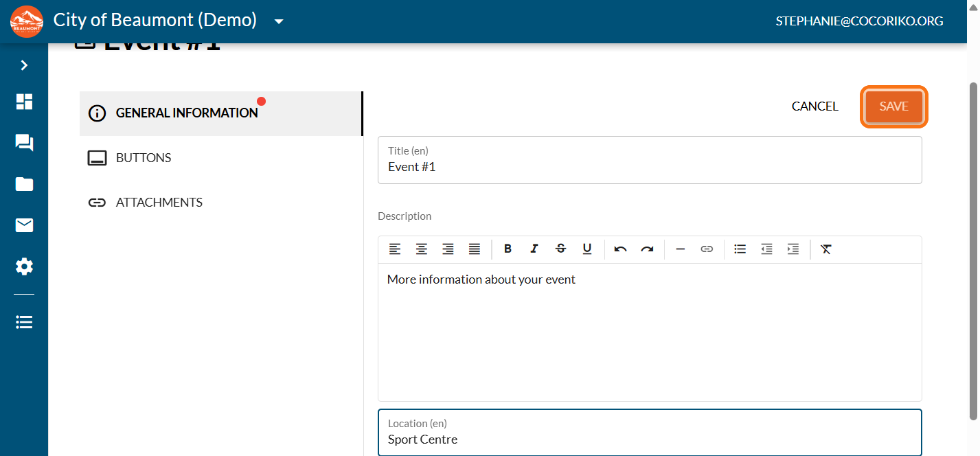Open the dashboard icon in sidebar
This screenshot has height=456, width=980.
[24, 102]
